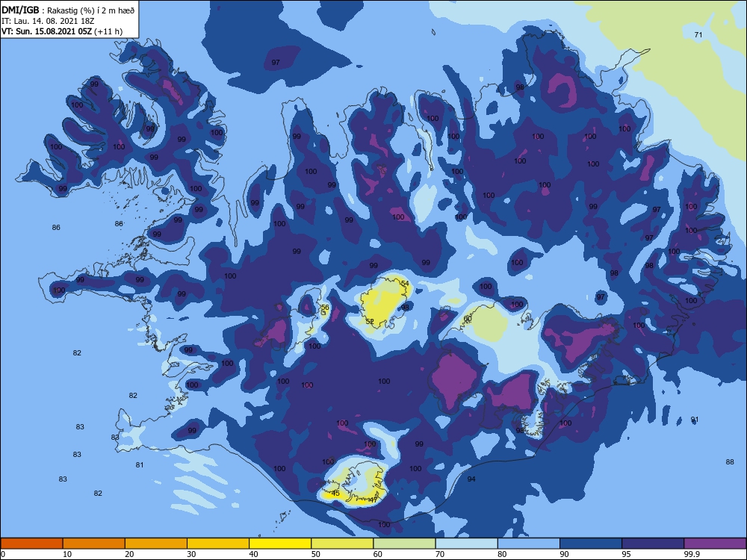The width and height of the screenshot is (747, 560).
Task: Select the 50–60 pale yellow legend swatch
Action: (342, 544)
